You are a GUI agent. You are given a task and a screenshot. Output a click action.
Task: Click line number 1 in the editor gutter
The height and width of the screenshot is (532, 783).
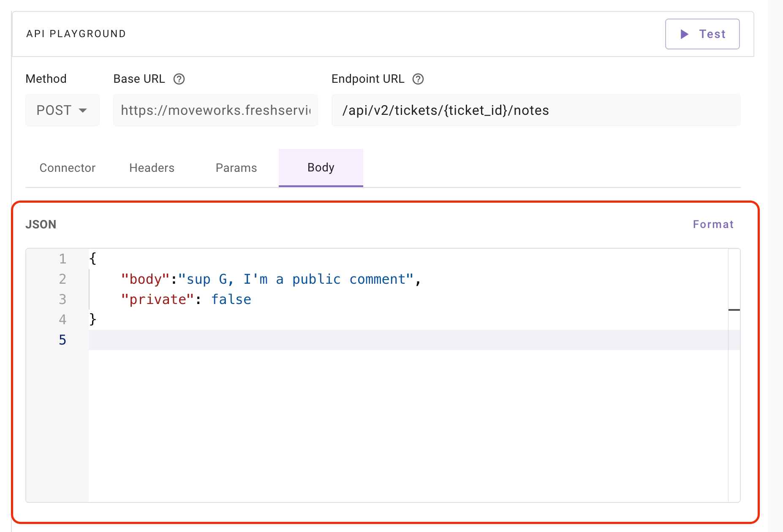click(x=63, y=259)
